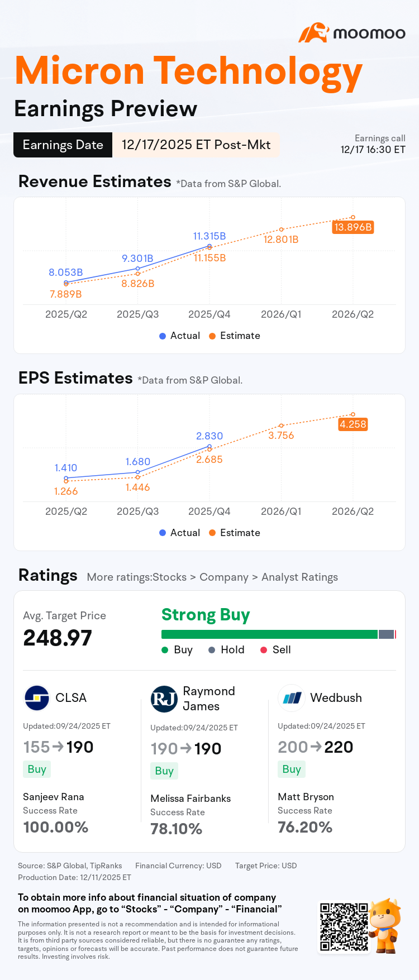This screenshot has width=419, height=980.
Task: Click the CLSA analyst firm logo
Action: tap(37, 698)
